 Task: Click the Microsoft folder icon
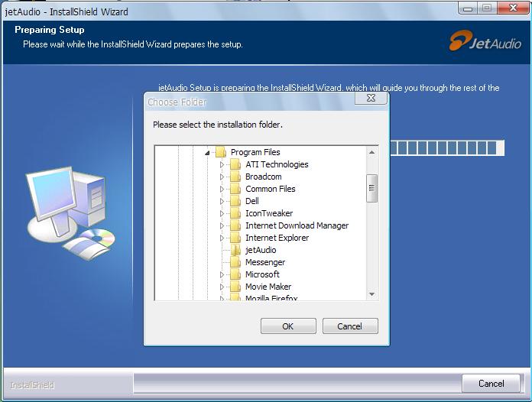tap(235, 274)
